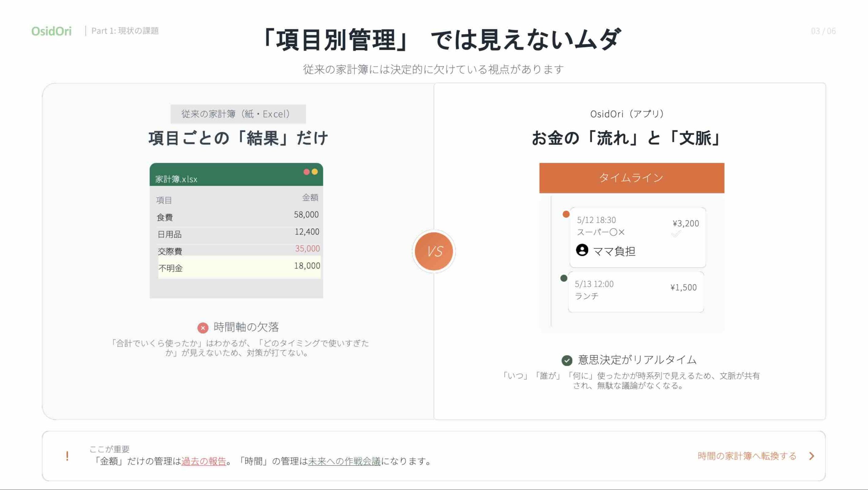Image resolution: width=868 pixels, height=490 pixels.
Task: Click the orange timeline dot for 5/12
Action: tap(566, 214)
